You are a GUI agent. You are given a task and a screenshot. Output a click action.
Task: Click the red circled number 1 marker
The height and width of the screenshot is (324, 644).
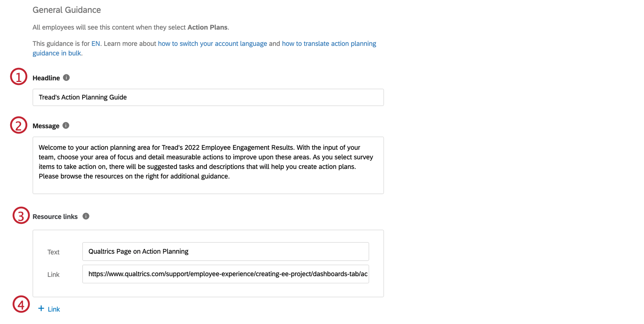click(18, 77)
